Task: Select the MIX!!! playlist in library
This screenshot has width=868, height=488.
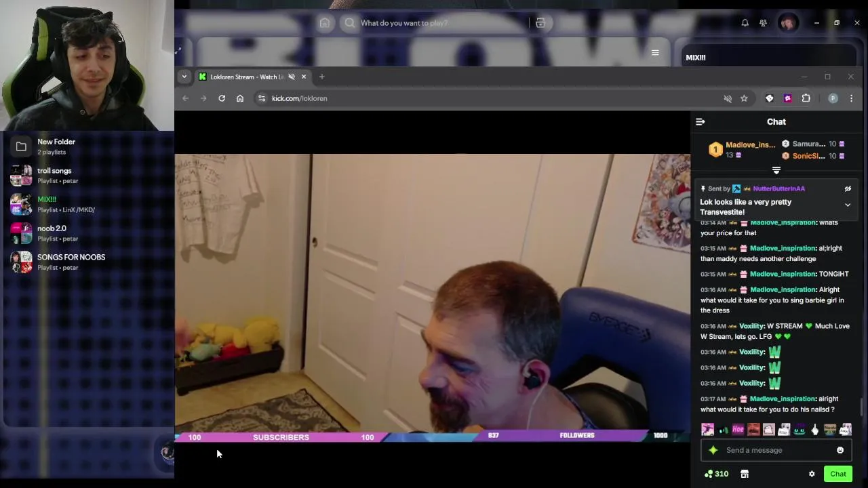Action: [88, 204]
